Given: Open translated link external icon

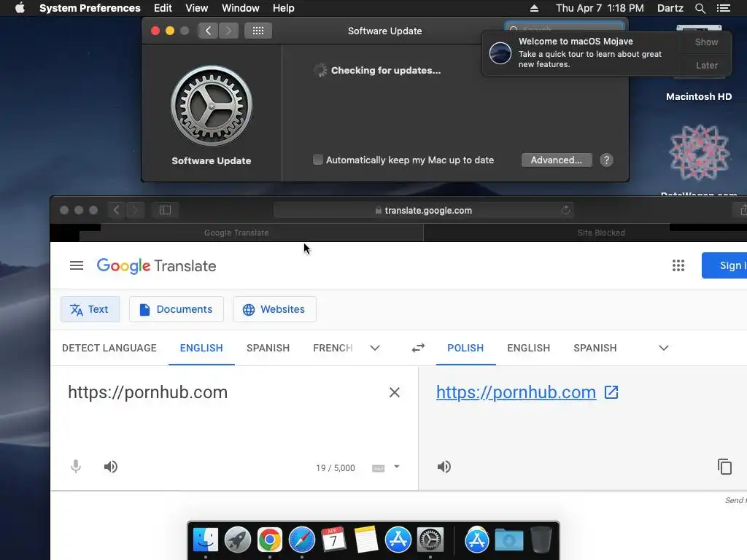Looking at the screenshot, I should point(611,392).
